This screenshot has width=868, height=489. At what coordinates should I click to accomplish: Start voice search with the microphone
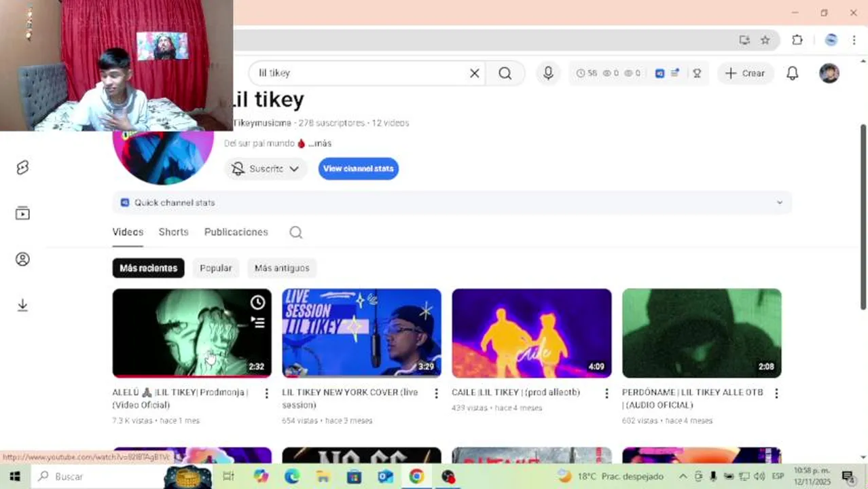point(548,73)
